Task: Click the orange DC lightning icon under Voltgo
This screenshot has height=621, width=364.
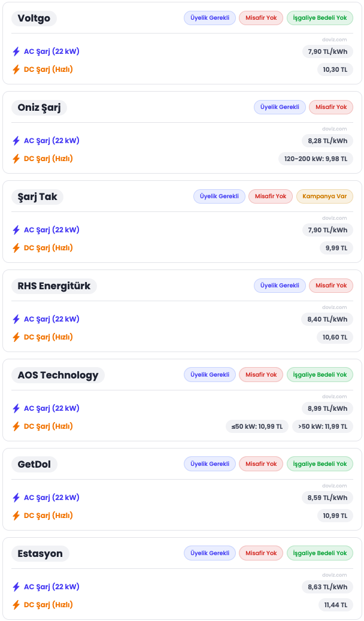Action: pos(16,69)
